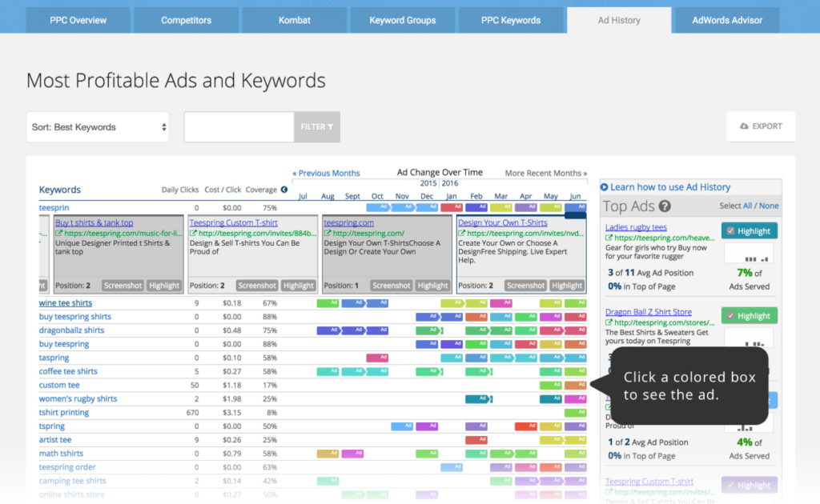Open the Kombat tab
The width and height of the screenshot is (820, 504).
pos(295,20)
